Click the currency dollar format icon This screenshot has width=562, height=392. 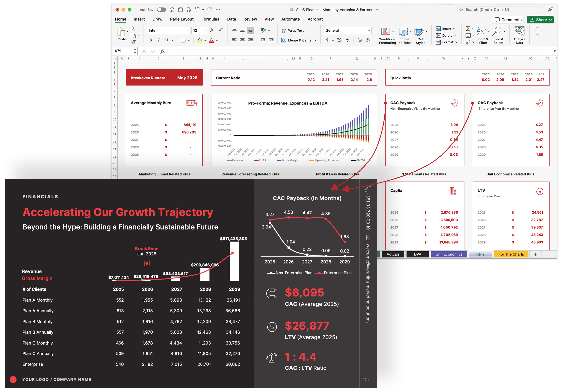(327, 40)
